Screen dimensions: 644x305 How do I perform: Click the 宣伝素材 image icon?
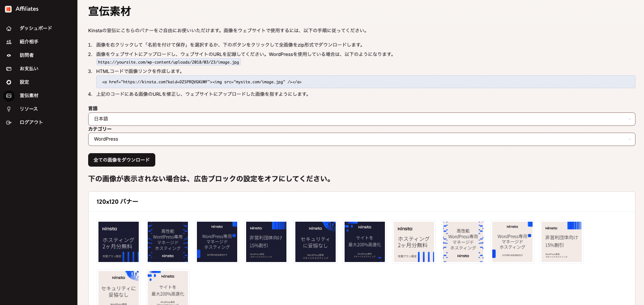(x=9, y=95)
